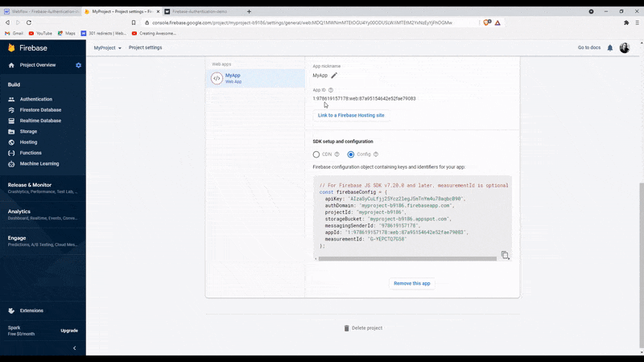This screenshot has height=362, width=644.
Task: Open Functions section in sidebar
Action: click(x=31, y=153)
